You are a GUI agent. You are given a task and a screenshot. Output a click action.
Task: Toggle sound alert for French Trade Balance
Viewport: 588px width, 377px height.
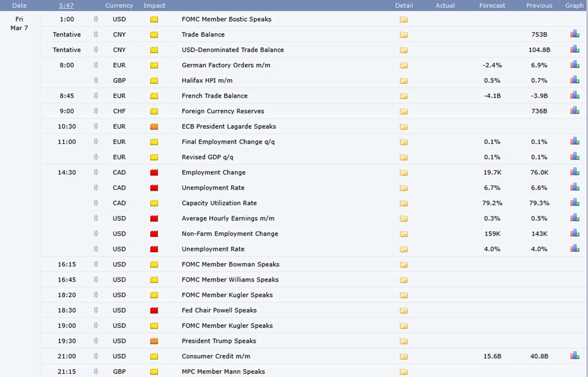[x=96, y=96]
